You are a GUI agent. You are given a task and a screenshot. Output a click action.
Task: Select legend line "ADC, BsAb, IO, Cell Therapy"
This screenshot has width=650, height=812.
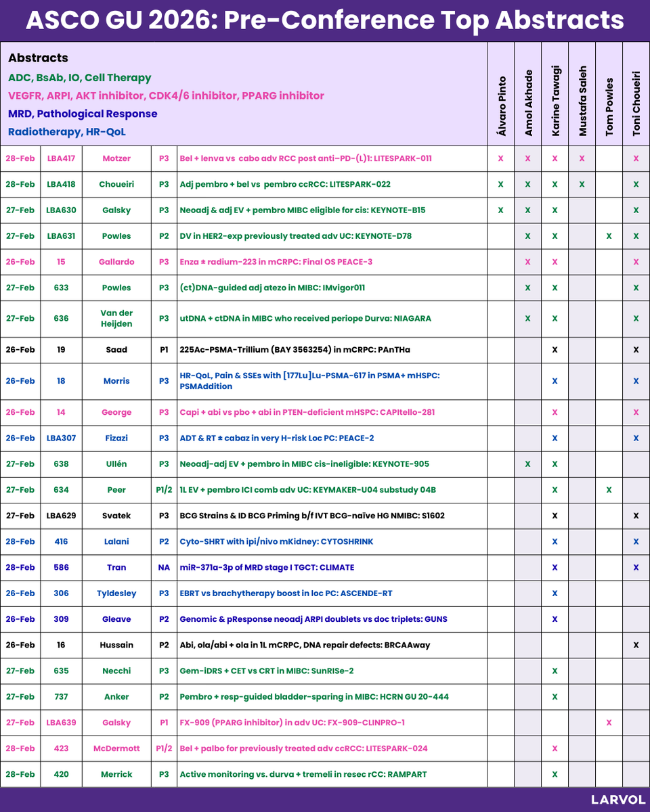tap(80, 78)
